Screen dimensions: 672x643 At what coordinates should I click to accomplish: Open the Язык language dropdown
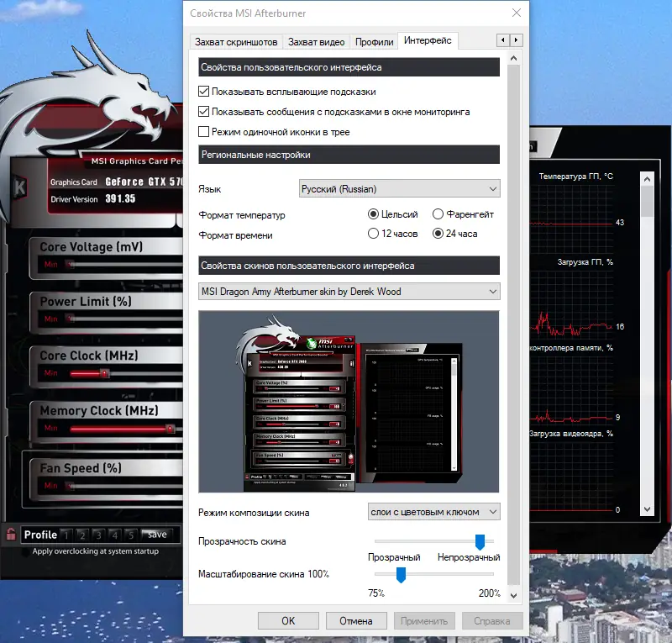400,189
